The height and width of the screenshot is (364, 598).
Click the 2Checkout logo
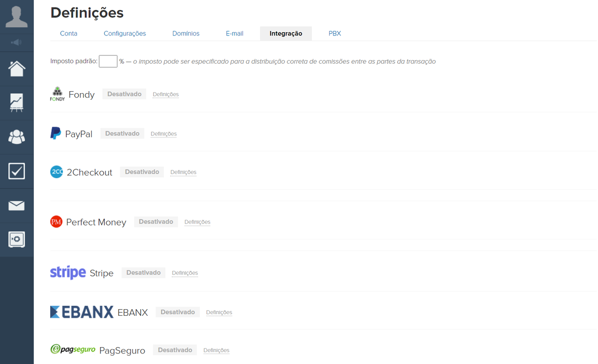pos(57,172)
